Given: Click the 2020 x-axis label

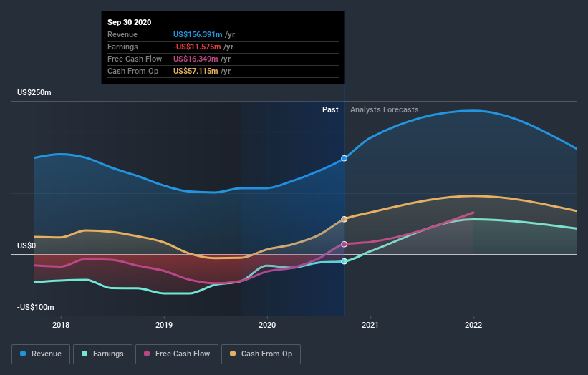Looking at the screenshot, I should click(x=267, y=325).
